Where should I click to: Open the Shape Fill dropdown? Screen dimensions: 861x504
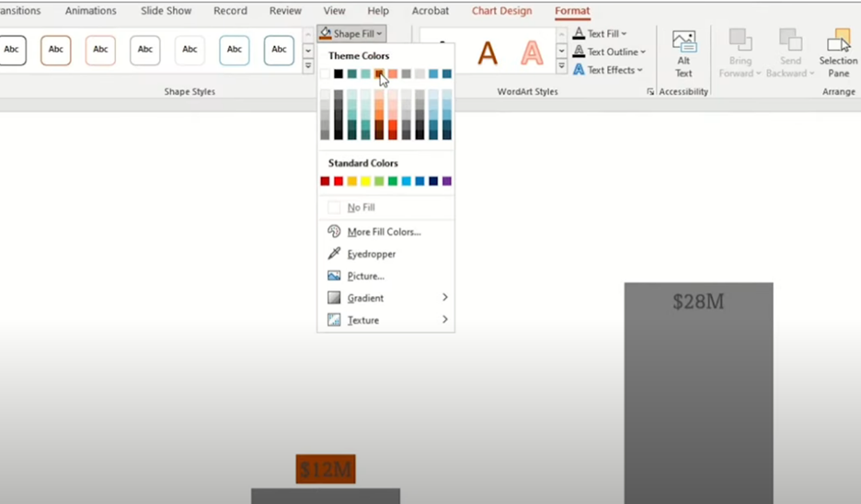[x=351, y=34]
